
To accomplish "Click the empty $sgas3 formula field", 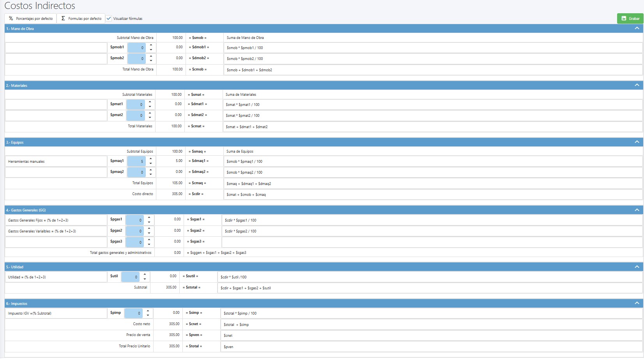I will point(432,242).
